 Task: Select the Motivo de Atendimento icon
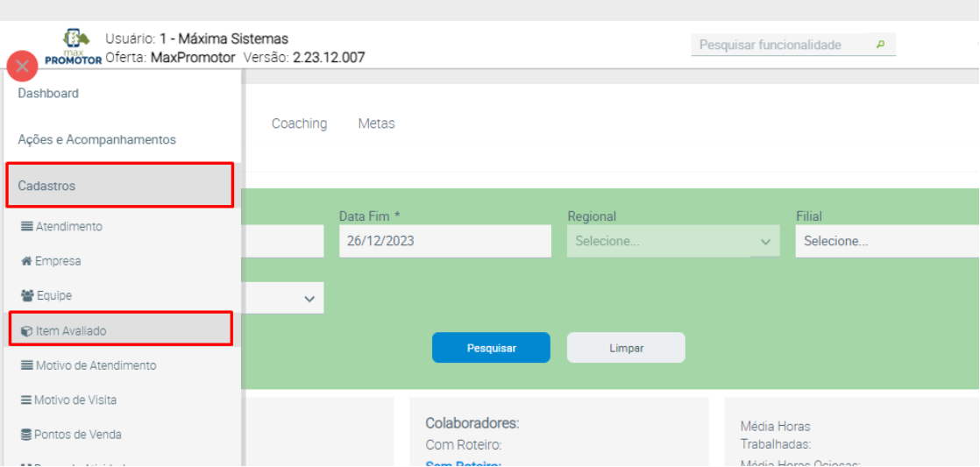point(27,365)
